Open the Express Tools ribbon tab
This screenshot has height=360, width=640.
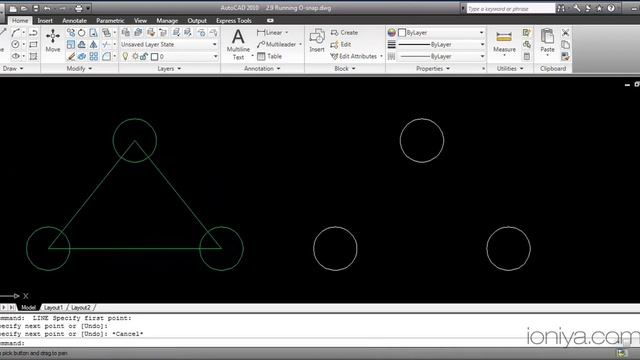click(x=234, y=20)
